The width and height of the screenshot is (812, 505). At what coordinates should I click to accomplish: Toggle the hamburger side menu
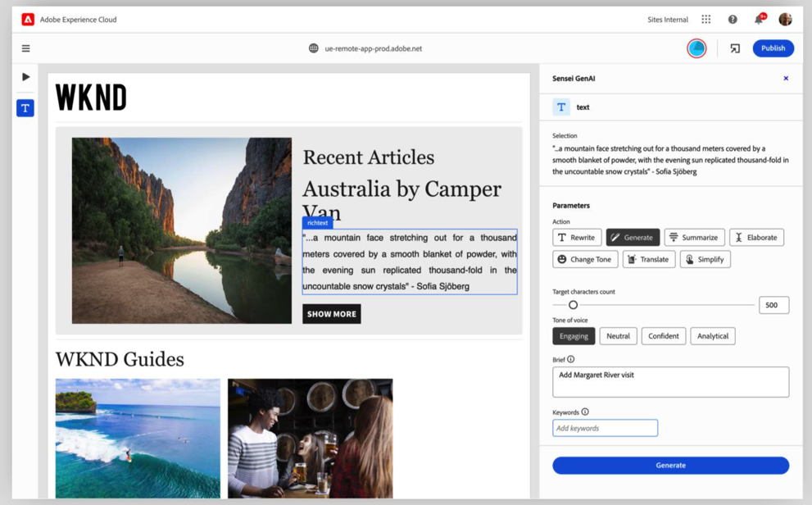[x=26, y=48]
